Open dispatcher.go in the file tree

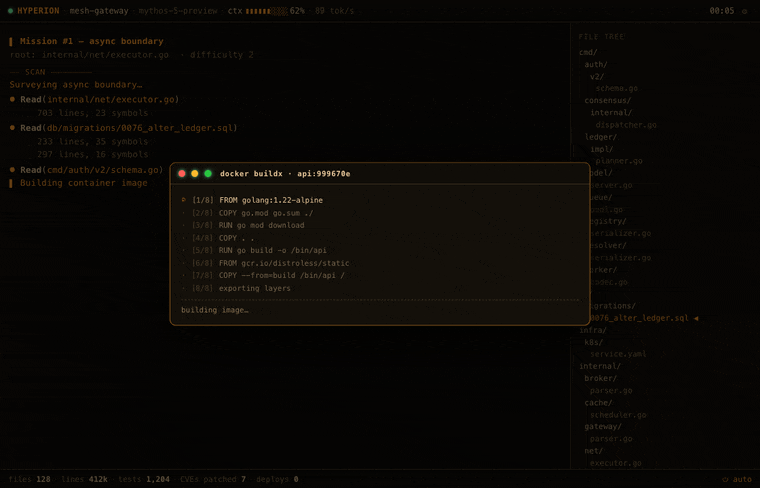[x=626, y=125]
